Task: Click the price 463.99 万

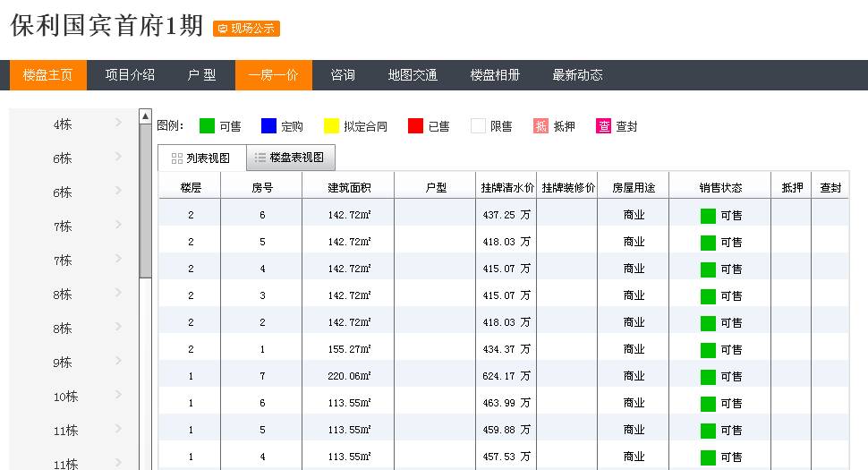Action: click(x=506, y=403)
